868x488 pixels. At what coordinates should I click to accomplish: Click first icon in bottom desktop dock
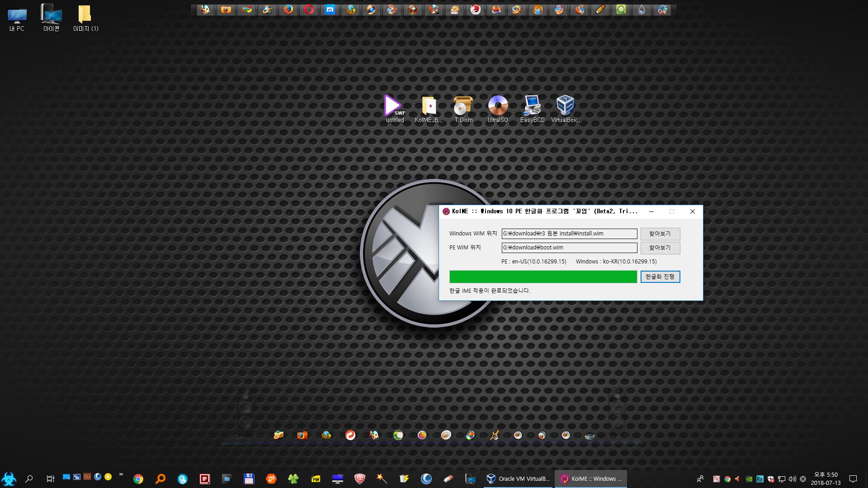pyautogui.click(x=278, y=435)
